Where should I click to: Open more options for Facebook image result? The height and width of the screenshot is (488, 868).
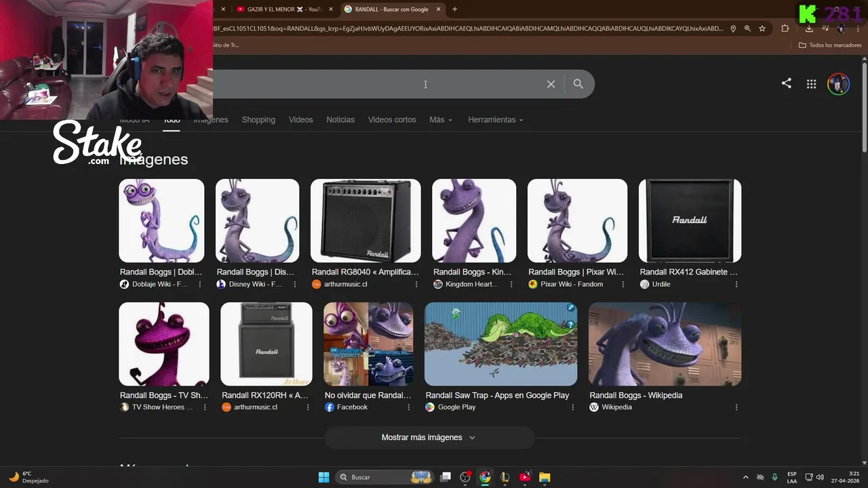point(408,407)
